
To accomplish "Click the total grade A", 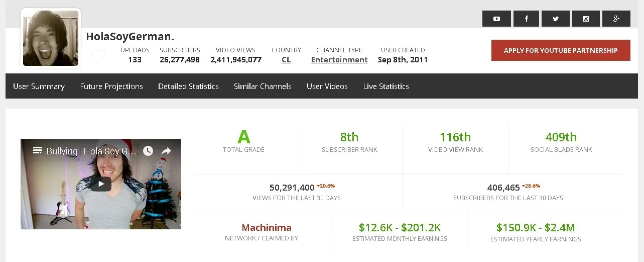I will pos(244,137).
